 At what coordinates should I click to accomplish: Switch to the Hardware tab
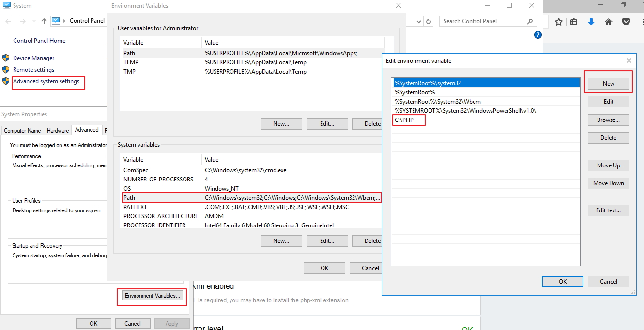point(58,131)
